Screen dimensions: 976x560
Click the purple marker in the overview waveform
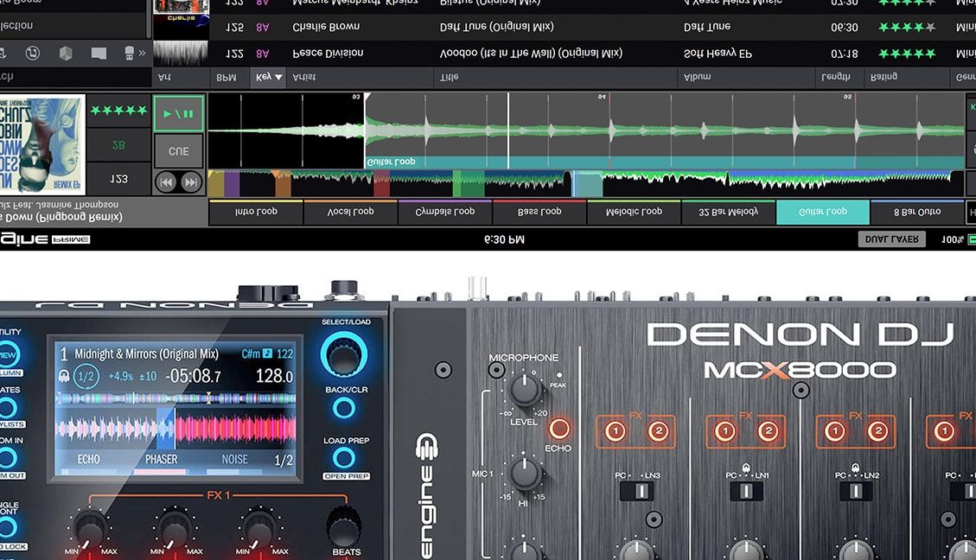point(232,184)
